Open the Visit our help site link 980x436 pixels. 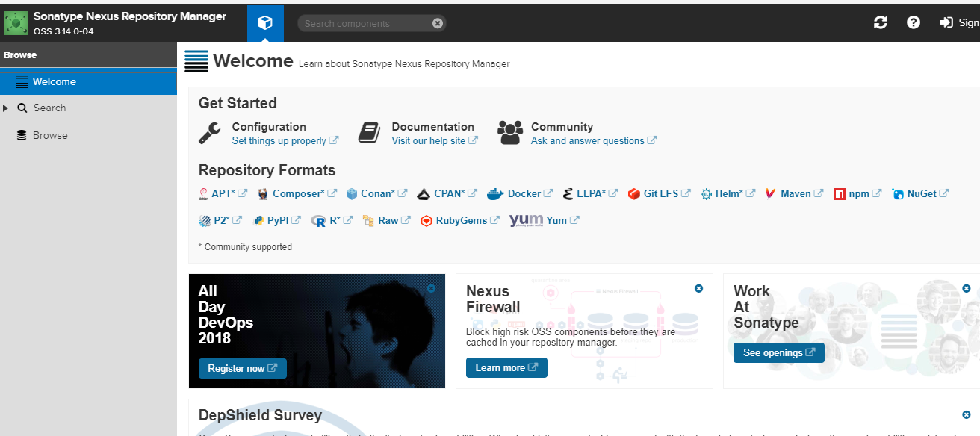click(435, 140)
